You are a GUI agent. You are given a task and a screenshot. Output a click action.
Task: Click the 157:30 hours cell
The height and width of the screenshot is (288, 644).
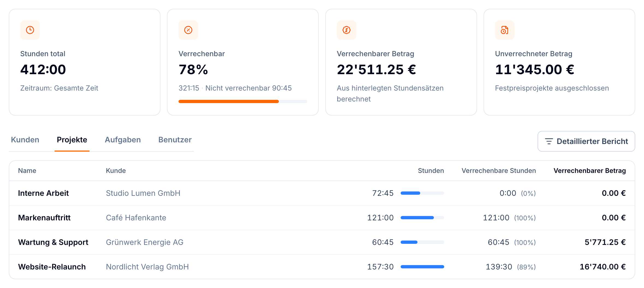click(380, 267)
